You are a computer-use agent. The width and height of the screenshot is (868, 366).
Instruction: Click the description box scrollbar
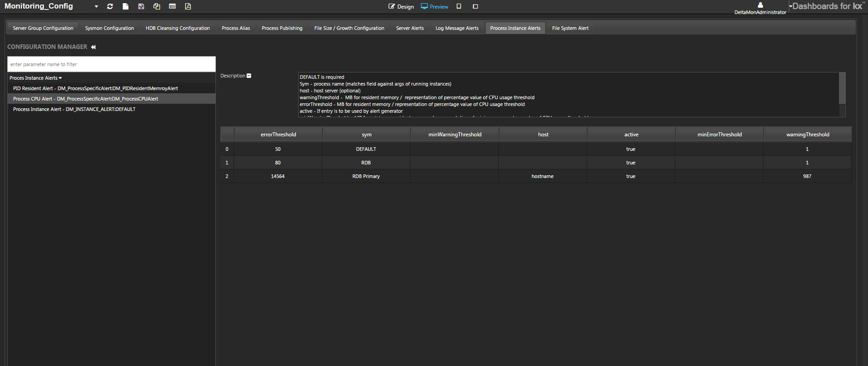tap(842, 88)
